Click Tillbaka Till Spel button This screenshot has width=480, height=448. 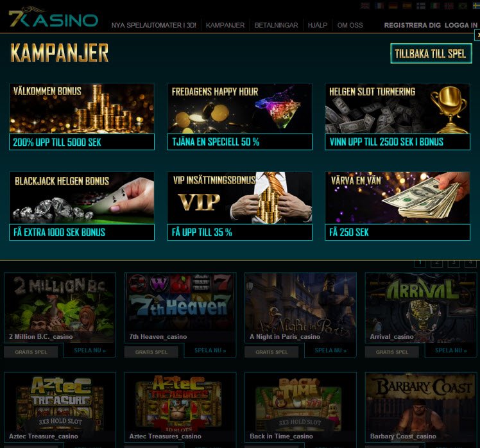[431, 53]
